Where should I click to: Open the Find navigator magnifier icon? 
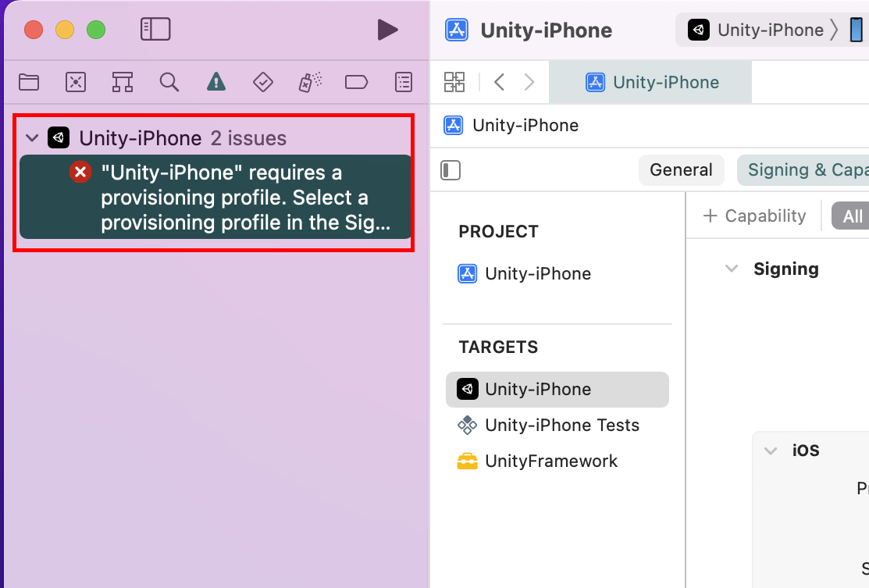[x=169, y=83]
